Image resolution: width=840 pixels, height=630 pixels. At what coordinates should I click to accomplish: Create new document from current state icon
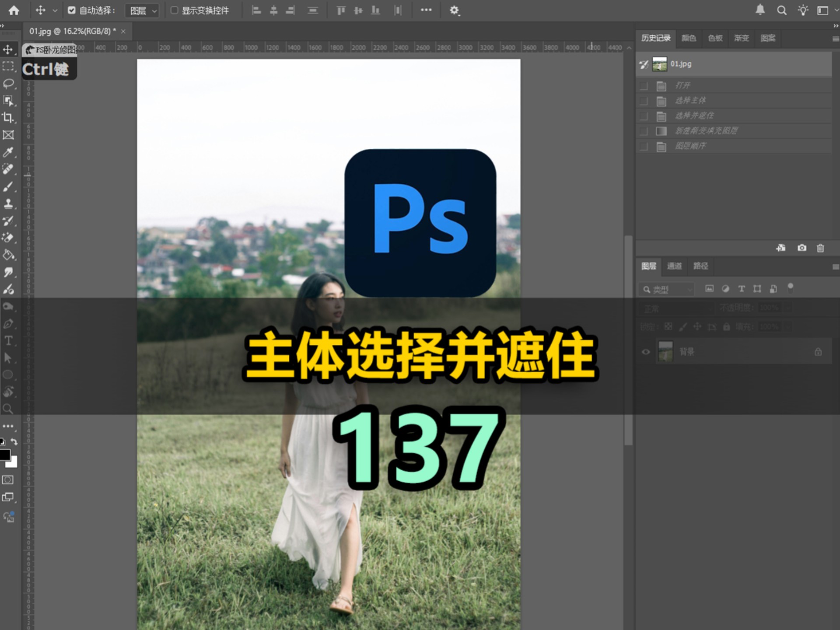781,248
